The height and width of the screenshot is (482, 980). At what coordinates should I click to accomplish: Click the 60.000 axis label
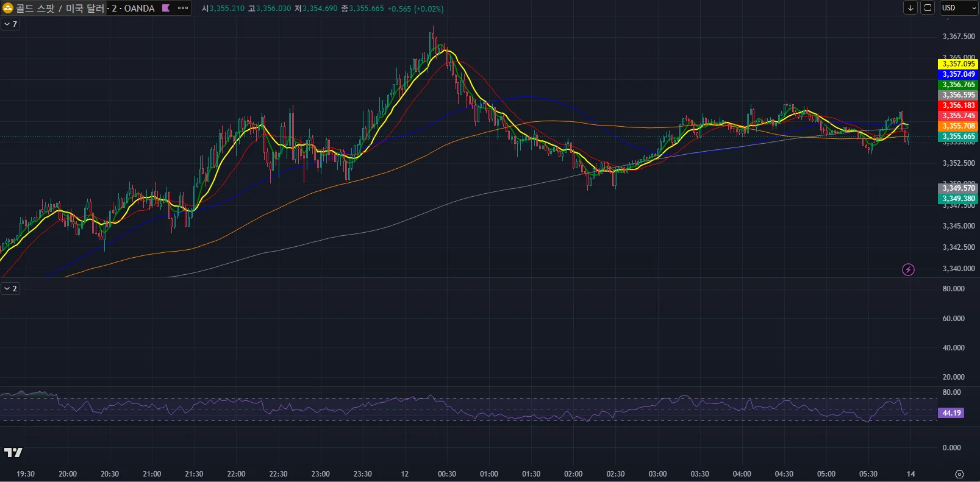tap(954, 319)
